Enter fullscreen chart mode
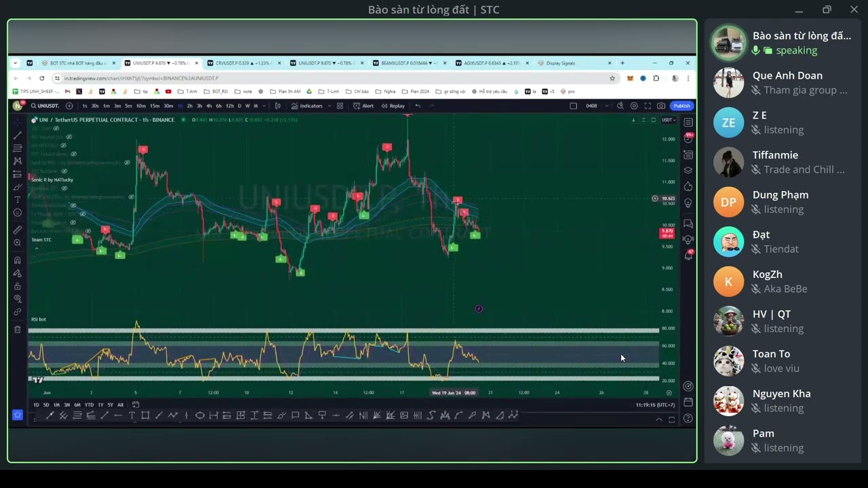Image resolution: width=868 pixels, height=488 pixels. point(648,106)
